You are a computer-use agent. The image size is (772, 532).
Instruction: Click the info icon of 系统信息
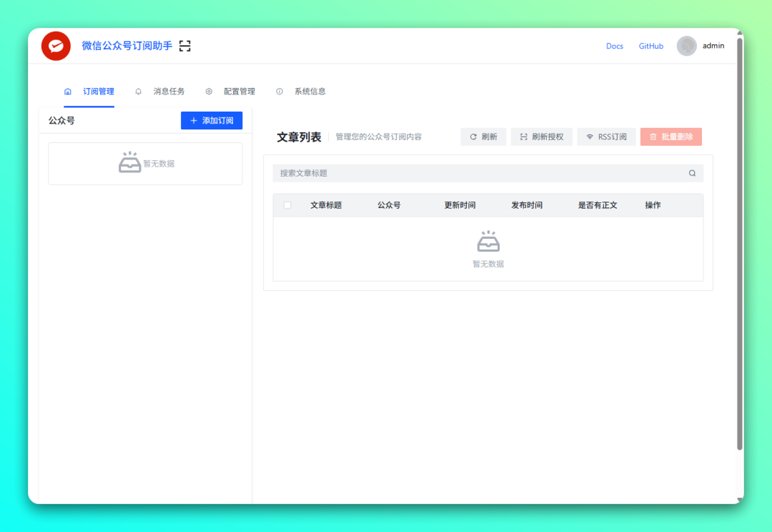pyautogui.click(x=279, y=92)
